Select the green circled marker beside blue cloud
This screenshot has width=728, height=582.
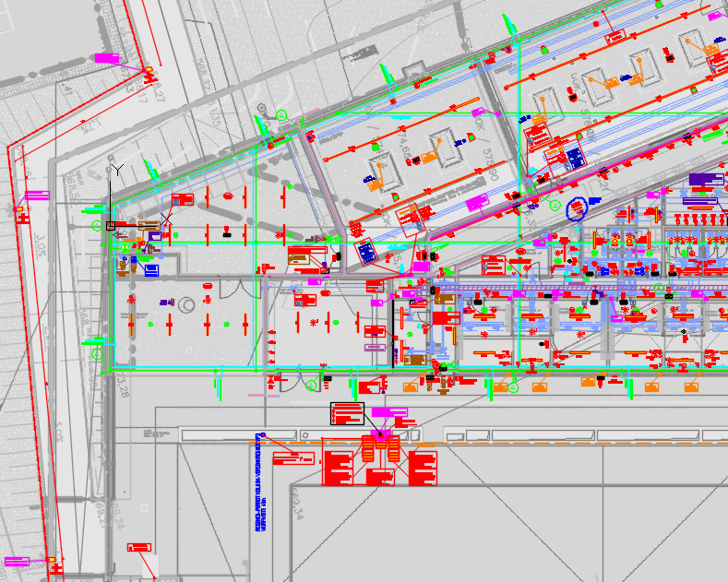(x=555, y=205)
